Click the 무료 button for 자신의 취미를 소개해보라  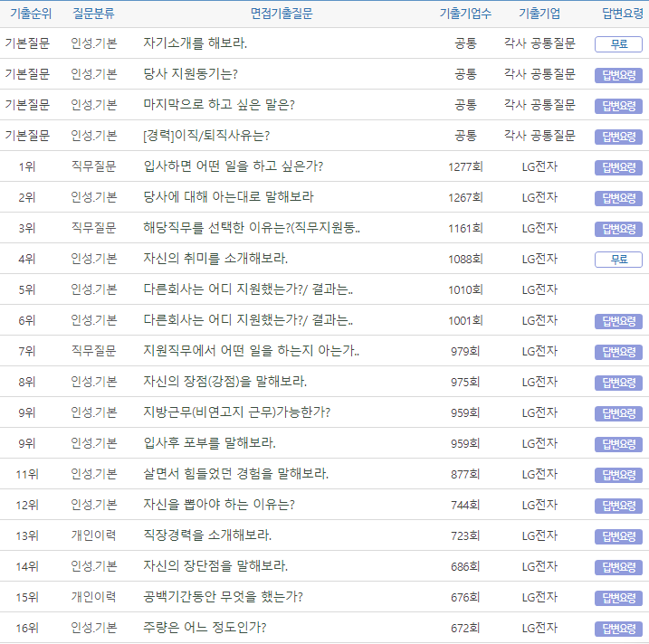click(x=618, y=260)
